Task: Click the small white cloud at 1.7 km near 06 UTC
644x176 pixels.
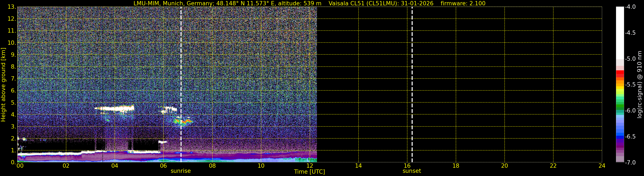Action: pyautogui.click(x=163, y=142)
